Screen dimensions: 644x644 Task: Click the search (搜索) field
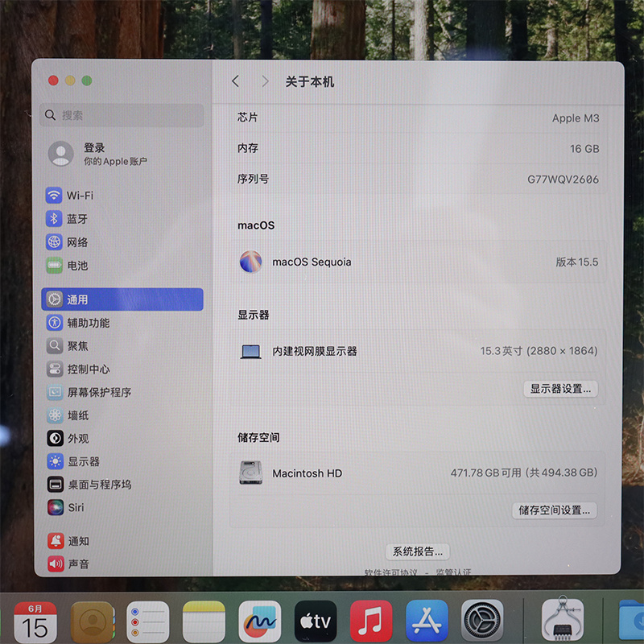click(122, 115)
